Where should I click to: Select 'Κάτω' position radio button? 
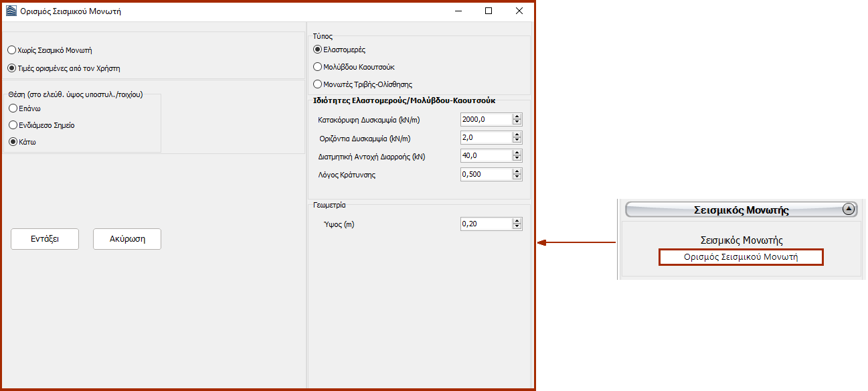(x=13, y=142)
